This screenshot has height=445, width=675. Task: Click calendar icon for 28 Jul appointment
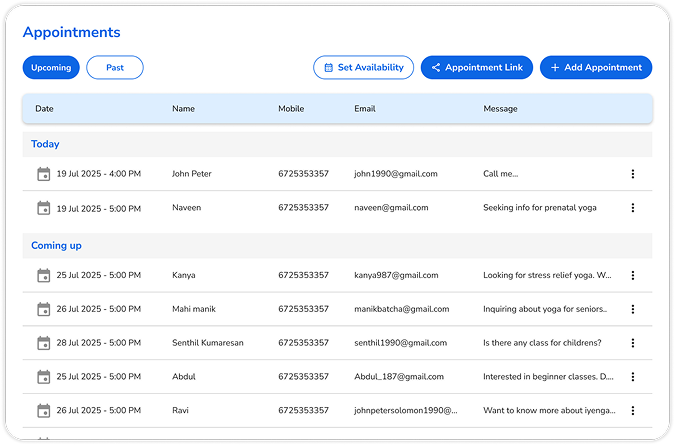(43, 343)
